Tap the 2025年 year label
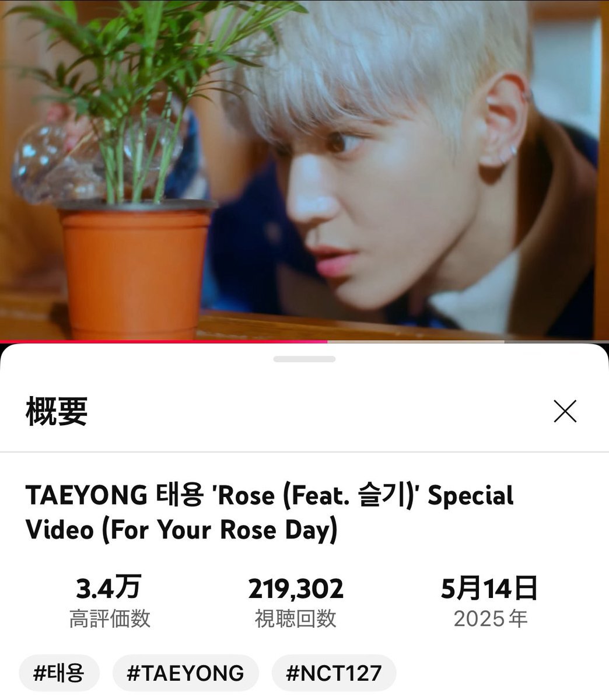The height and width of the screenshot is (700, 609). [x=491, y=619]
